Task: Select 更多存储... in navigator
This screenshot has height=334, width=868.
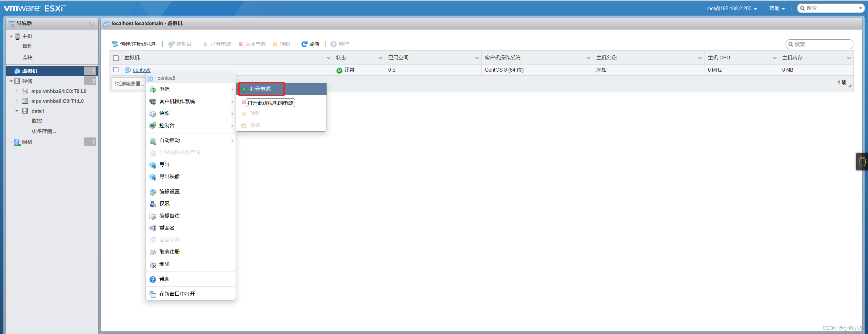Action: [44, 131]
